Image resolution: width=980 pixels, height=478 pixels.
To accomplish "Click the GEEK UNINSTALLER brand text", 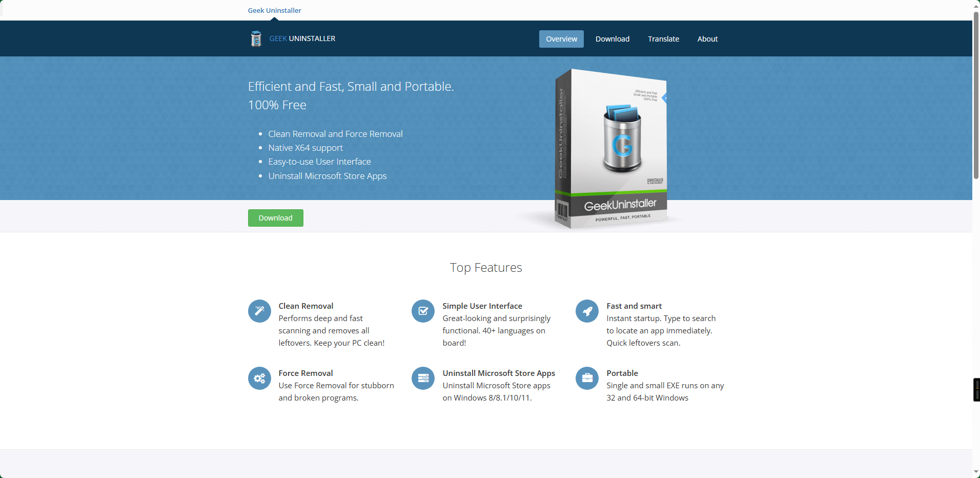I will (302, 38).
